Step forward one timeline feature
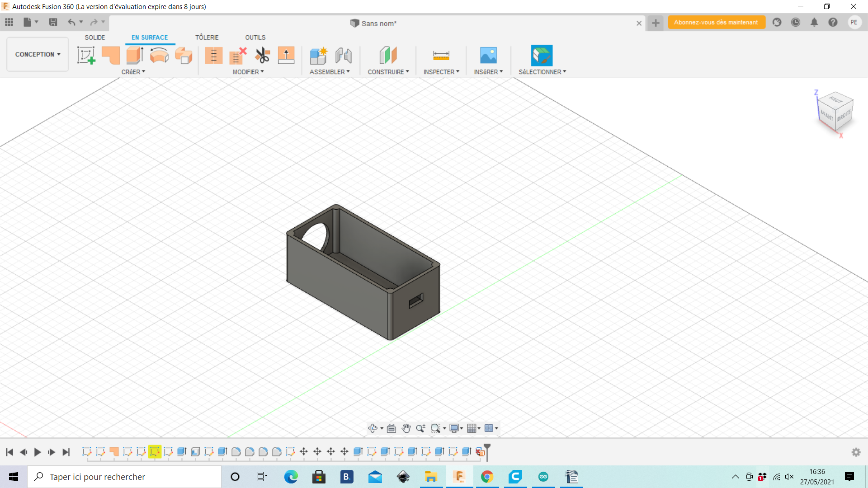Image resolution: width=868 pixels, height=488 pixels. click(x=52, y=452)
